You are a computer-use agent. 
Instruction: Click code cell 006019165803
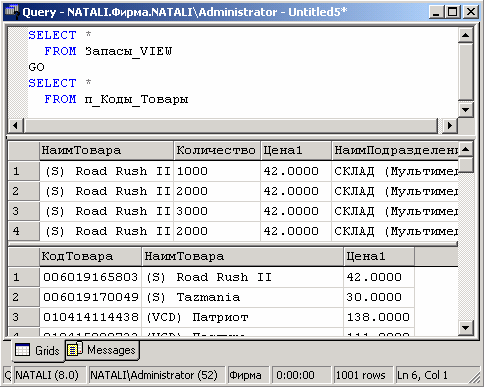[x=91, y=277]
